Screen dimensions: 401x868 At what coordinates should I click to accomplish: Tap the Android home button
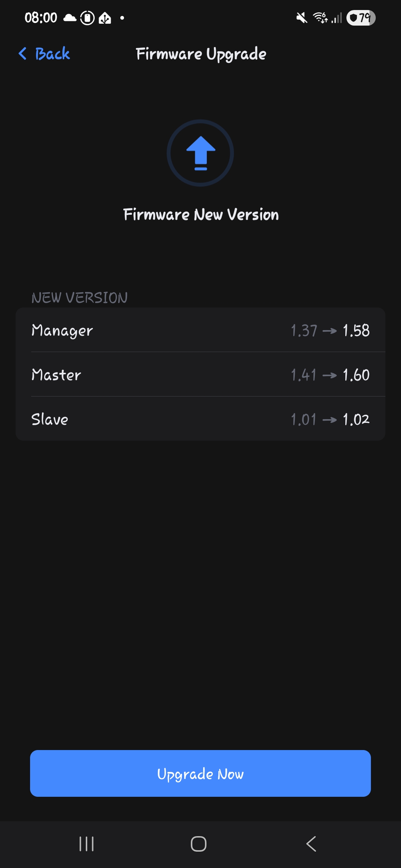tap(199, 844)
